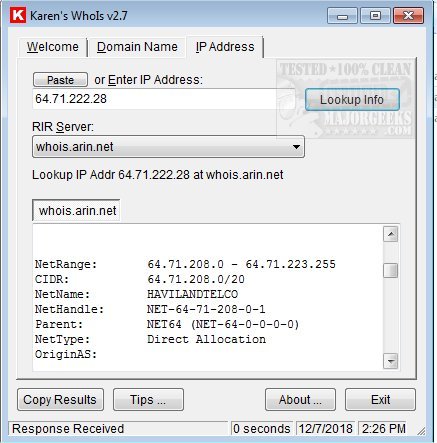Select the IP Address tab
This screenshot has width=437, height=443.
225,47
